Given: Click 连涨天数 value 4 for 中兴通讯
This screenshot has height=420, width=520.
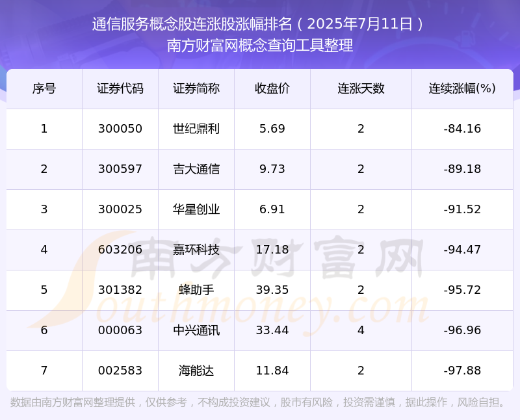Looking at the screenshot, I should pyautogui.click(x=361, y=330).
